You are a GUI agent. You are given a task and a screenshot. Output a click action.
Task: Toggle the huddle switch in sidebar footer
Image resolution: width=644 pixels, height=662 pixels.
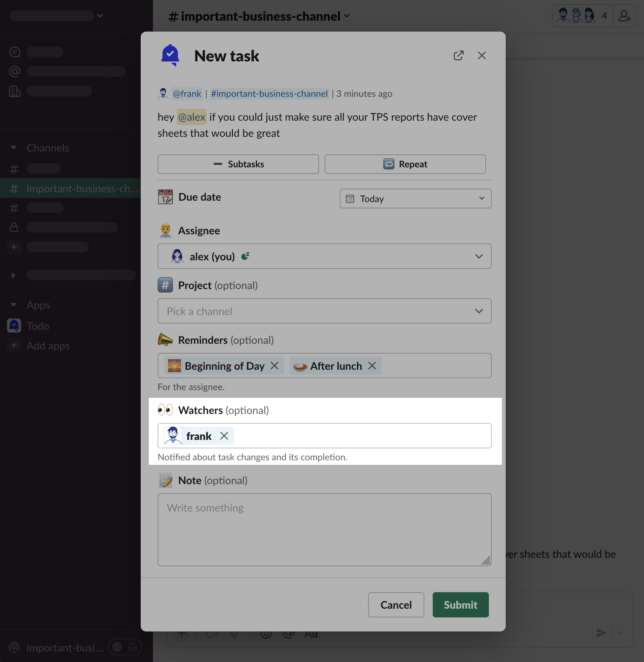[x=118, y=647]
